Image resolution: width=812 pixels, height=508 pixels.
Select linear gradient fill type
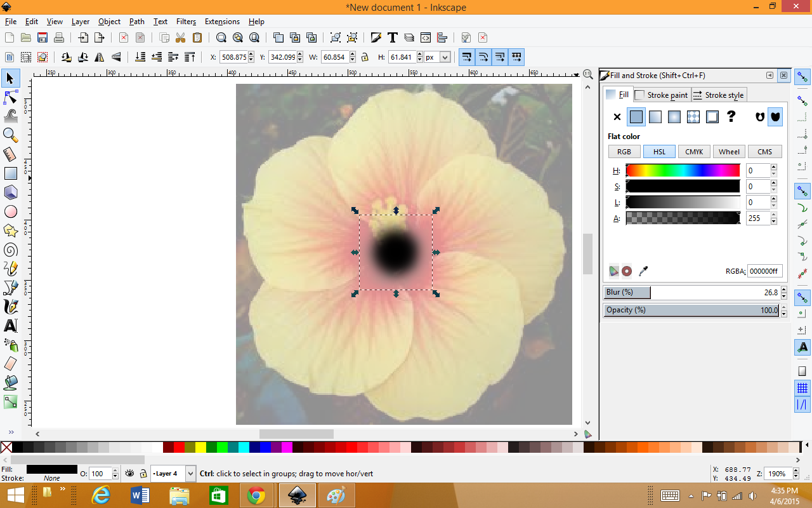[x=655, y=117]
